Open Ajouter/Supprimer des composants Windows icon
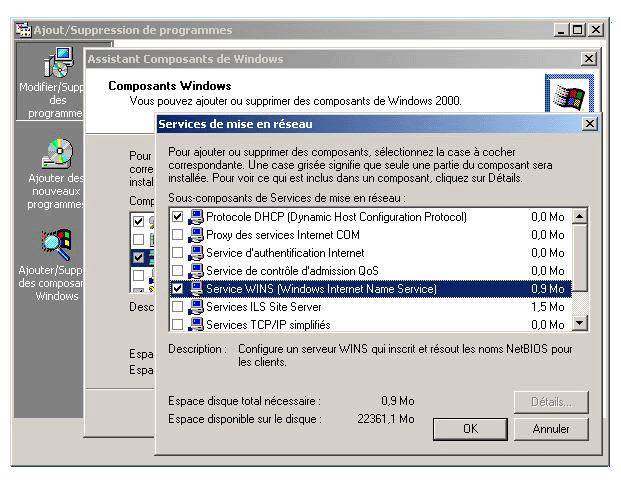This screenshot has height=487, width=621. pos(57,245)
